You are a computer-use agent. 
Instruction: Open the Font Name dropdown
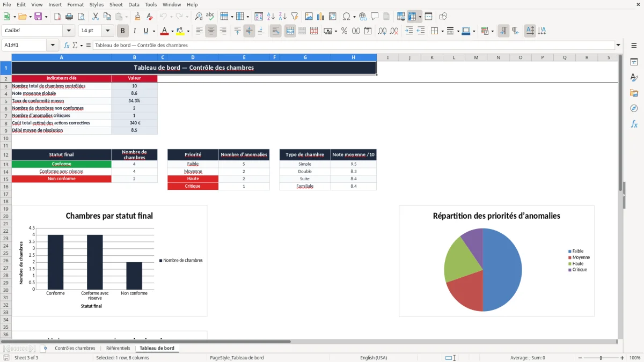pos(69,31)
